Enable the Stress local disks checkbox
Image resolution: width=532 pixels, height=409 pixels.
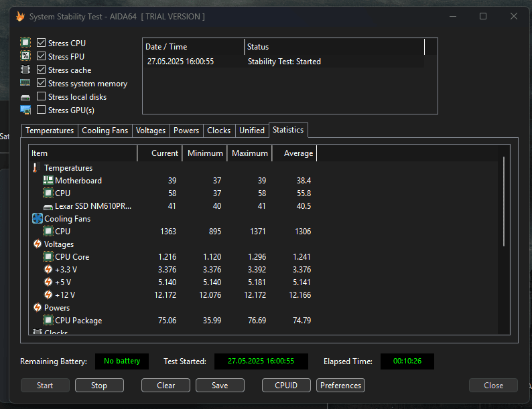click(x=41, y=96)
